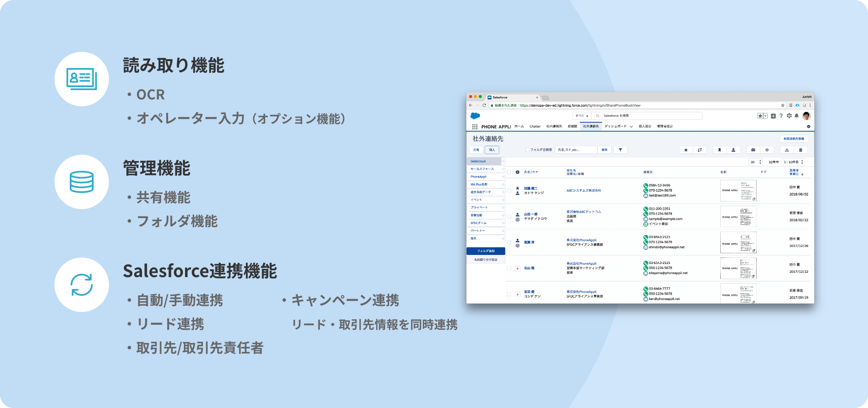This screenshot has height=408, width=868.
Task: Focus the 氏名,カナ,etc... search field
Action: point(577,150)
